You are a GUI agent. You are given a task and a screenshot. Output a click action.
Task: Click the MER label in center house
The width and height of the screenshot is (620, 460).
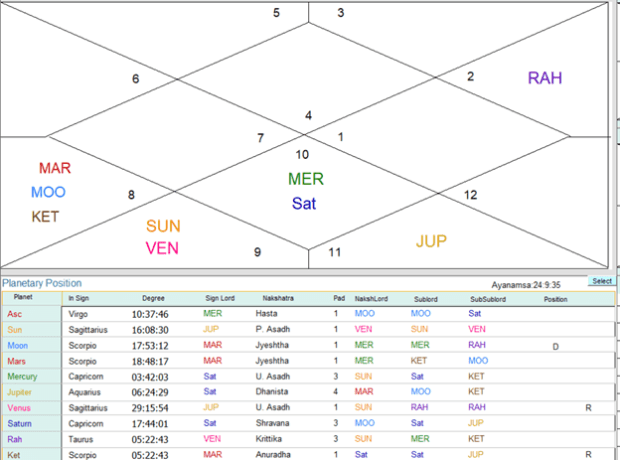(x=306, y=179)
